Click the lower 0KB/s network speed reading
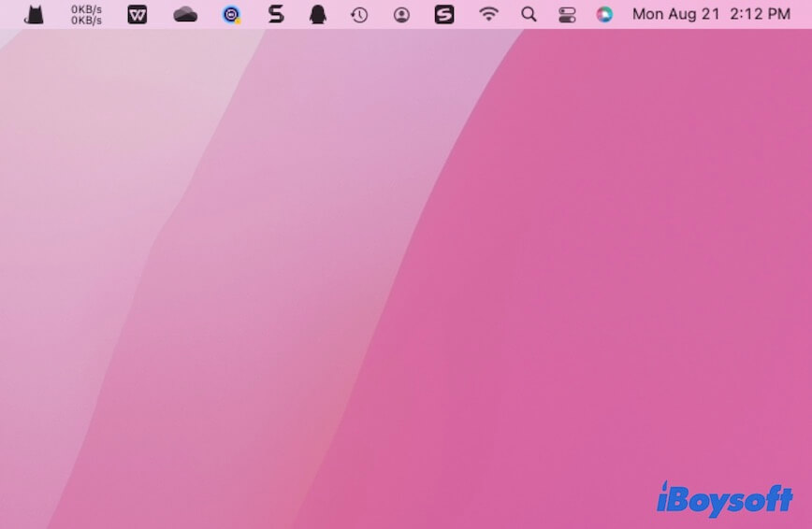The width and height of the screenshot is (812, 529). (86, 21)
